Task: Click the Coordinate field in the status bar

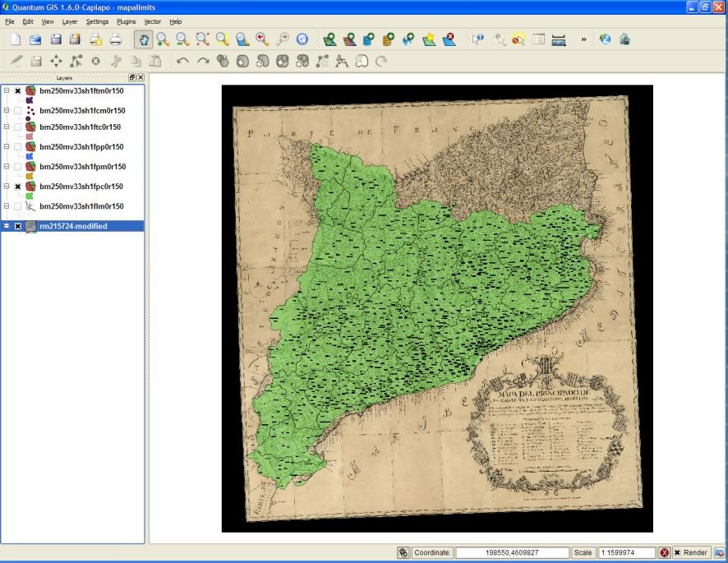Action: point(512,552)
